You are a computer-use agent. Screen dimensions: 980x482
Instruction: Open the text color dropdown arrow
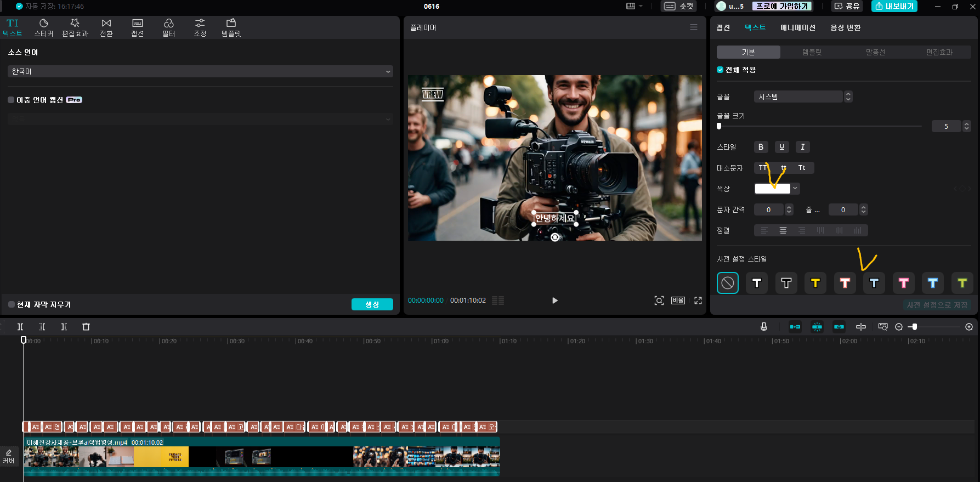[795, 189]
